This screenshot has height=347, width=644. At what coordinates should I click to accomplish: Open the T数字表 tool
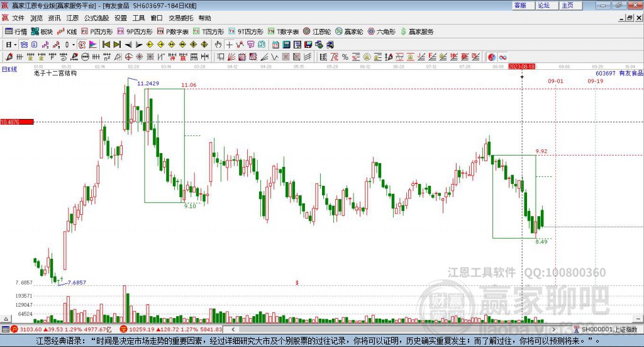point(284,31)
